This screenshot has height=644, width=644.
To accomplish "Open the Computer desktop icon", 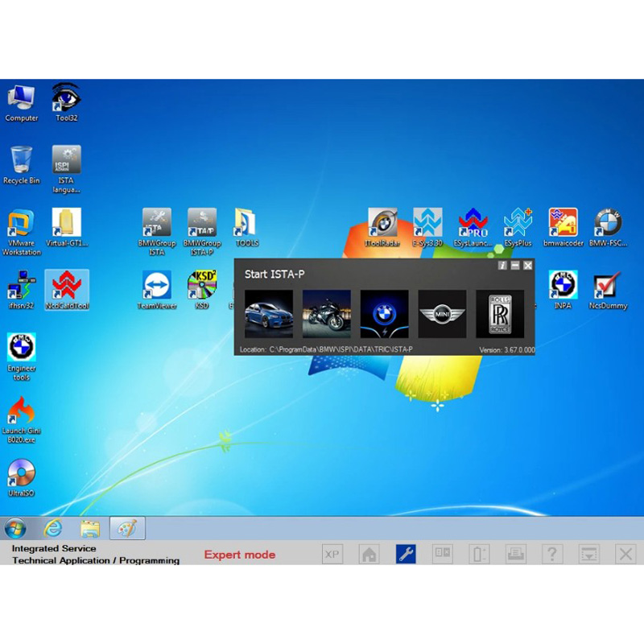I will [x=21, y=103].
